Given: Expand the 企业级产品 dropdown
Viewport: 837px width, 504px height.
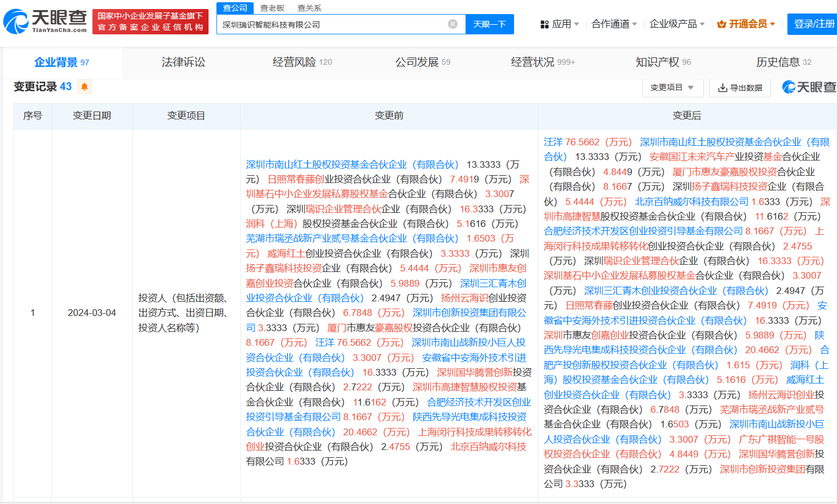Looking at the screenshot, I should point(676,24).
